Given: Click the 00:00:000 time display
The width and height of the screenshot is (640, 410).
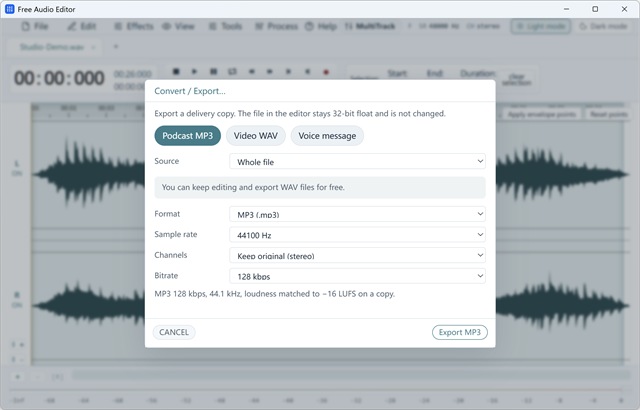Looking at the screenshot, I should pos(59,78).
